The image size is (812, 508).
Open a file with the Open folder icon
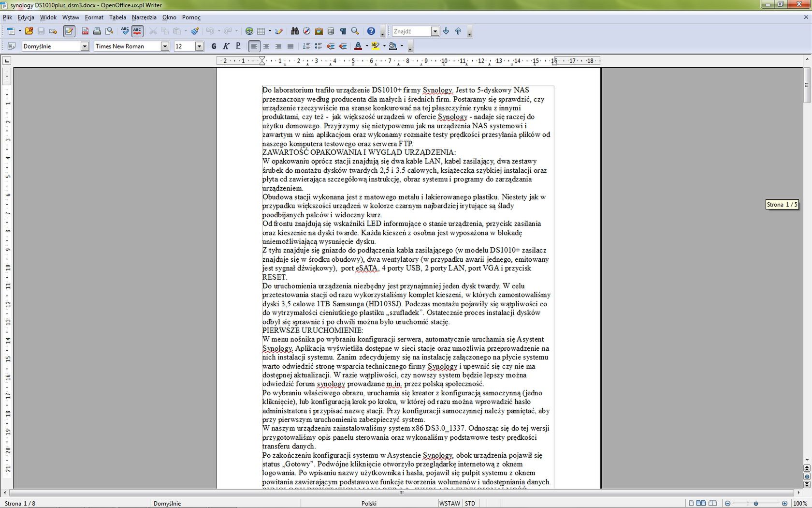click(x=29, y=31)
